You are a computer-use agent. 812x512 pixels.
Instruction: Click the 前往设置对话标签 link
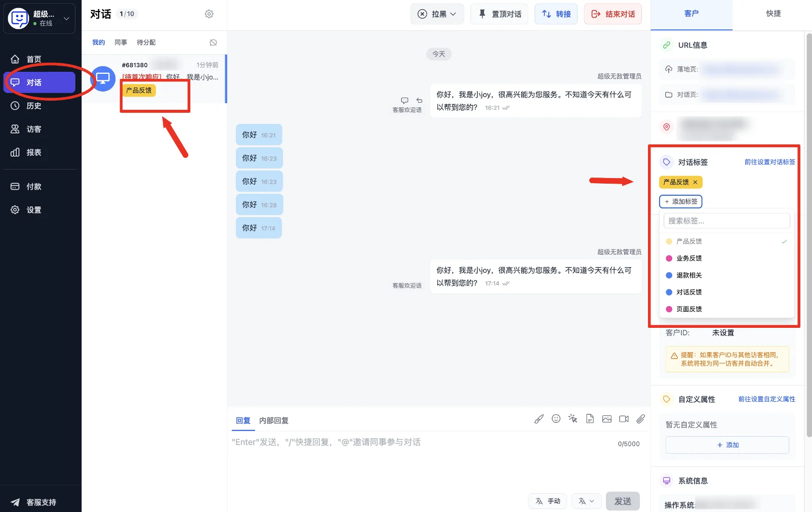(769, 162)
